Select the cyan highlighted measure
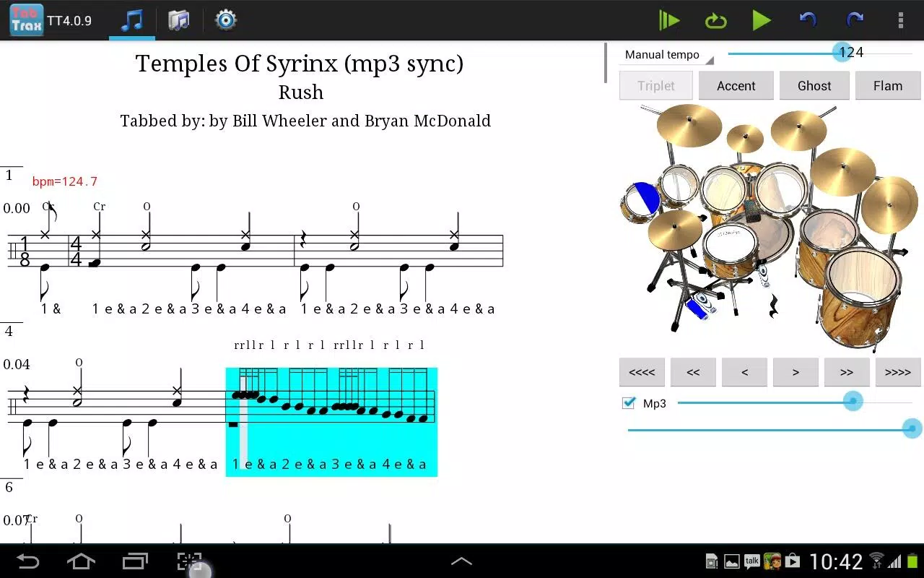Screen dimensions: 924x578 [331, 422]
